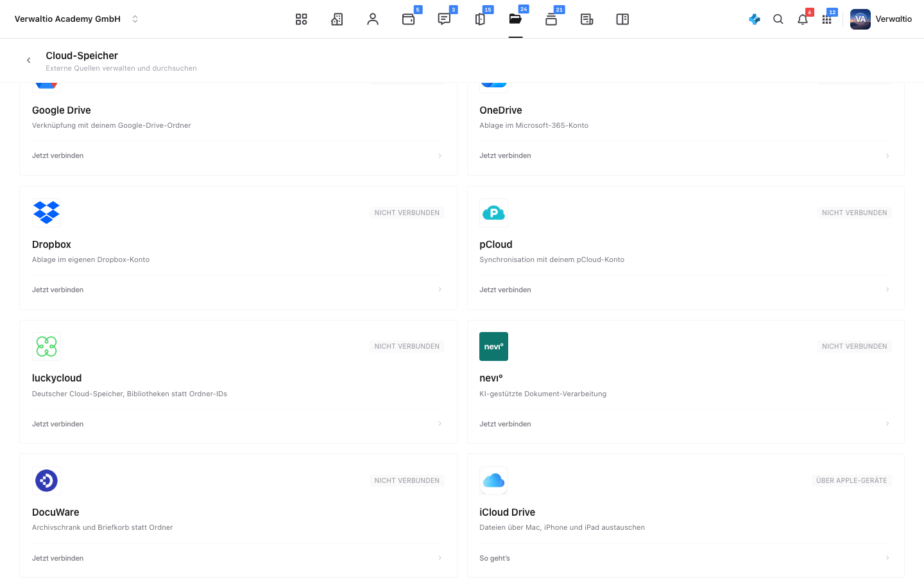Screen dimensions: 924x578
Task: Click the chevron in the Google Drive card
Action: coord(440,155)
